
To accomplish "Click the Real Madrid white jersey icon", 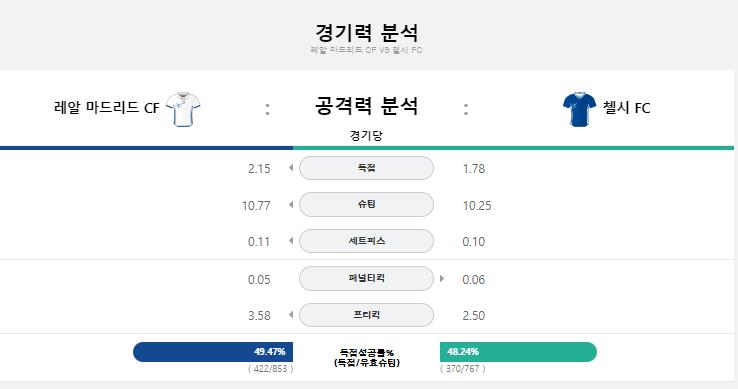I will pos(183,109).
